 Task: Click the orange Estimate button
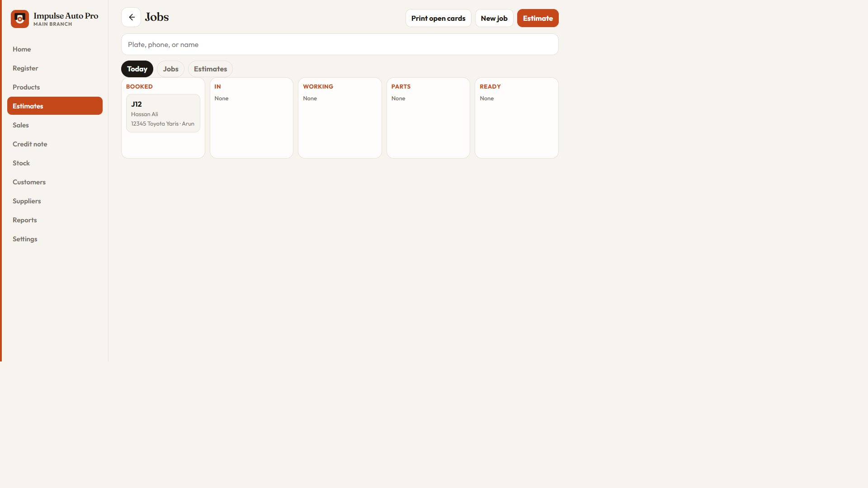538,18
